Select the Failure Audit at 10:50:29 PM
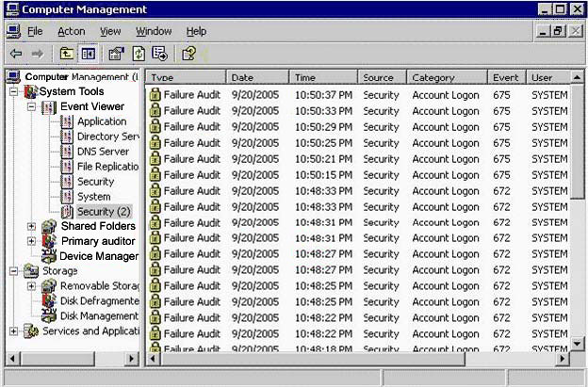588x387 pixels. (x=192, y=127)
